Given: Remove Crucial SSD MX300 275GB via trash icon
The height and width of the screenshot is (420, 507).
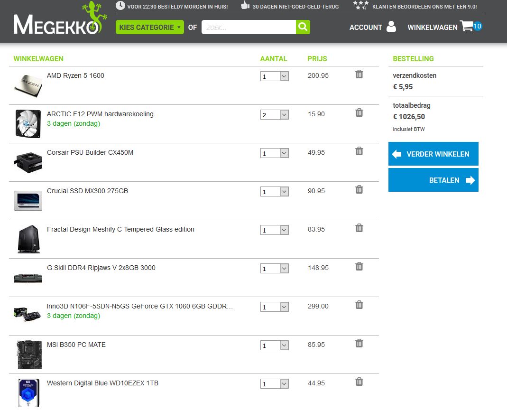Looking at the screenshot, I should (x=359, y=190).
